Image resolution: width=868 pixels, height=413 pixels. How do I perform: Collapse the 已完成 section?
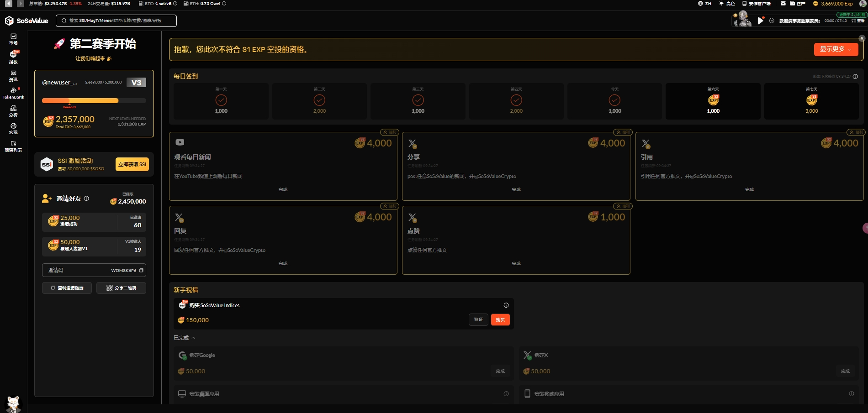(185, 338)
